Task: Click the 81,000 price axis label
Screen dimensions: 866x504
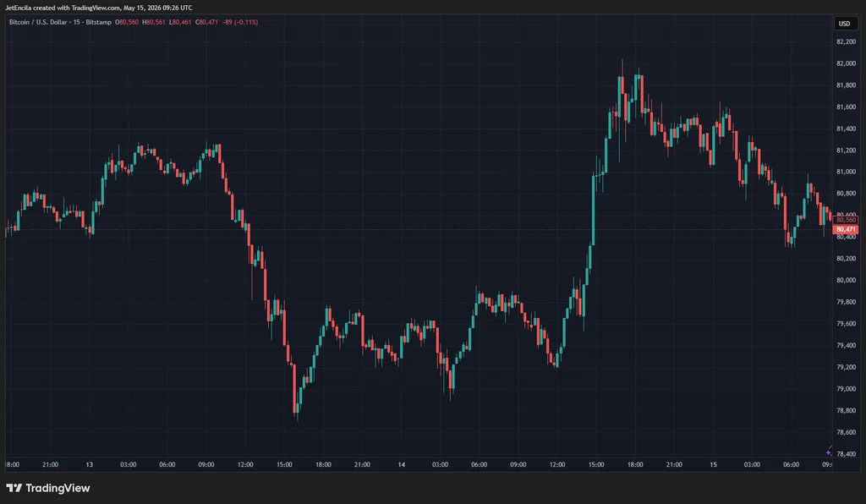Action: (846, 172)
